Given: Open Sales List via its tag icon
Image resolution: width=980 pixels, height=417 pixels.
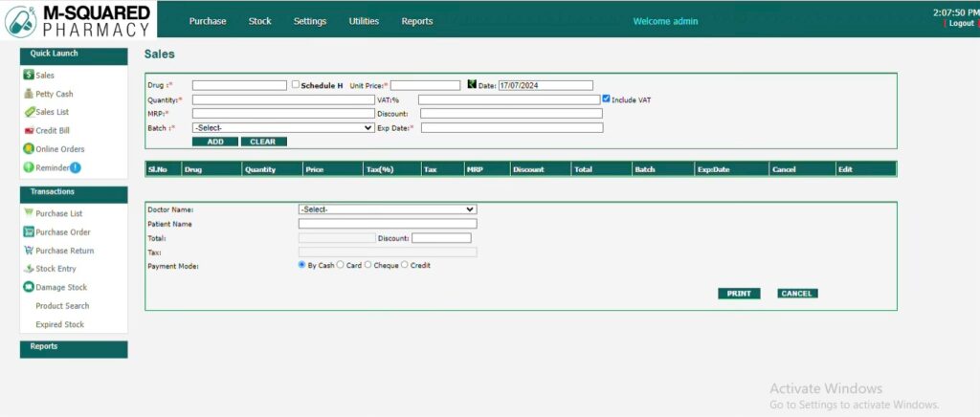Looking at the screenshot, I should (29, 112).
